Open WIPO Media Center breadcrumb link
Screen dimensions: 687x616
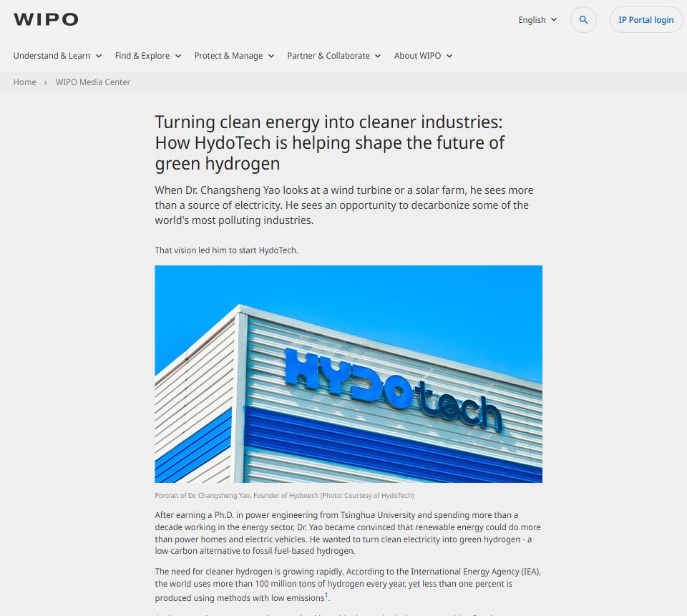[93, 82]
